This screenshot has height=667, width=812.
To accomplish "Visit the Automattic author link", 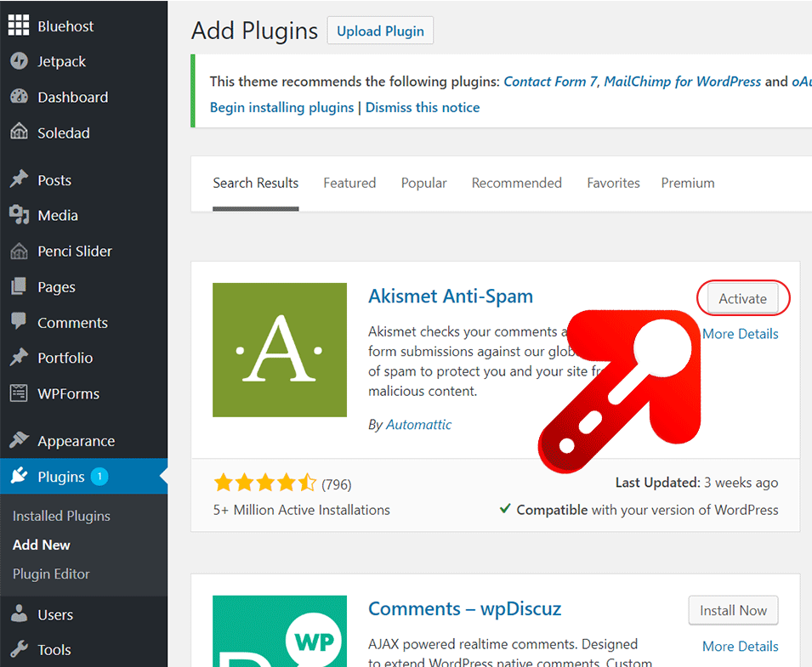I will pyautogui.click(x=418, y=425).
